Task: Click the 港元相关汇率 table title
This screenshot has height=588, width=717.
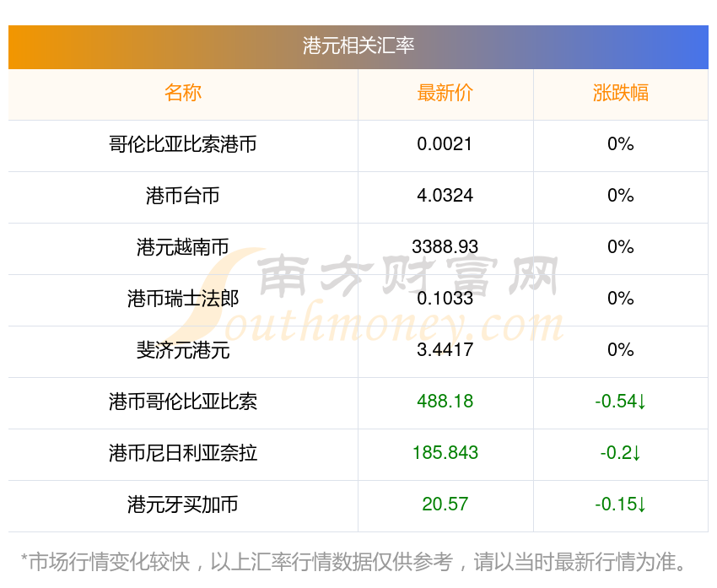Action: coord(358,46)
